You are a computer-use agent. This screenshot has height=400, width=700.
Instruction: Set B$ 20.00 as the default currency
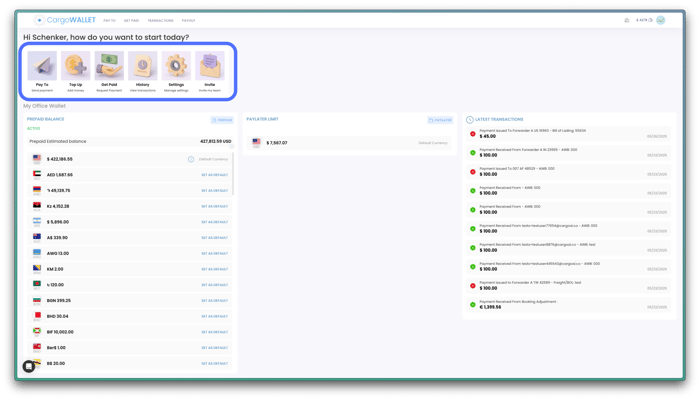pyautogui.click(x=215, y=363)
